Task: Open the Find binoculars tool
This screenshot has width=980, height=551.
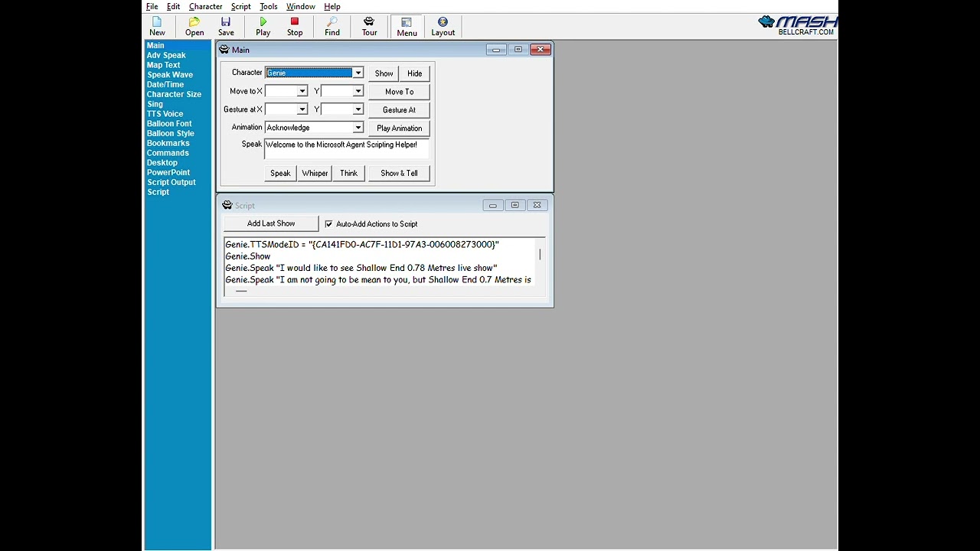Action: point(332,27)
